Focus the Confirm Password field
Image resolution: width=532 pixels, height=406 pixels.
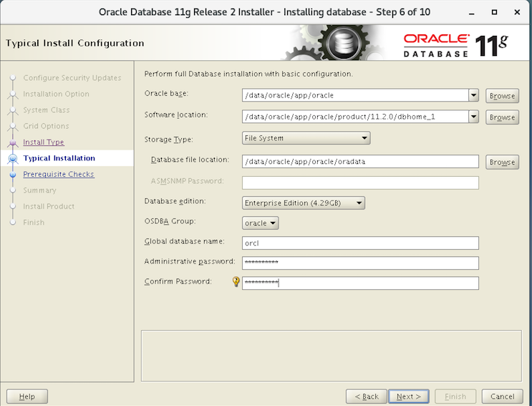click(360, 284)
